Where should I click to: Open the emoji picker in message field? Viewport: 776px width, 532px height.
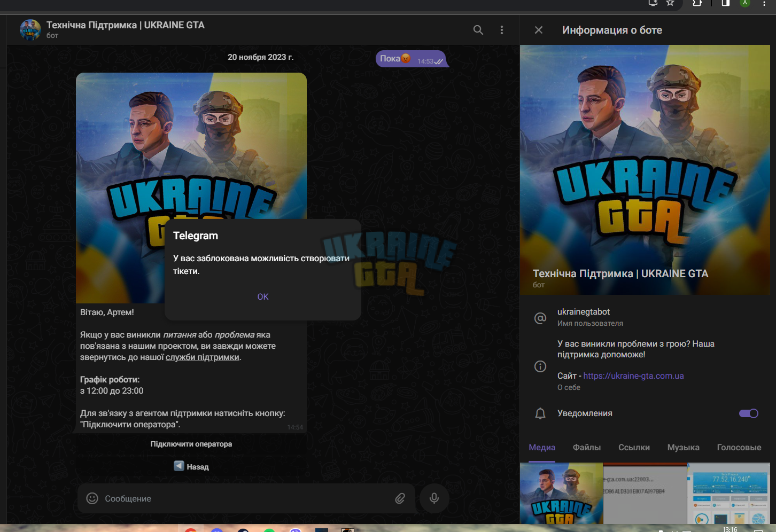click(x=92, y=498)
